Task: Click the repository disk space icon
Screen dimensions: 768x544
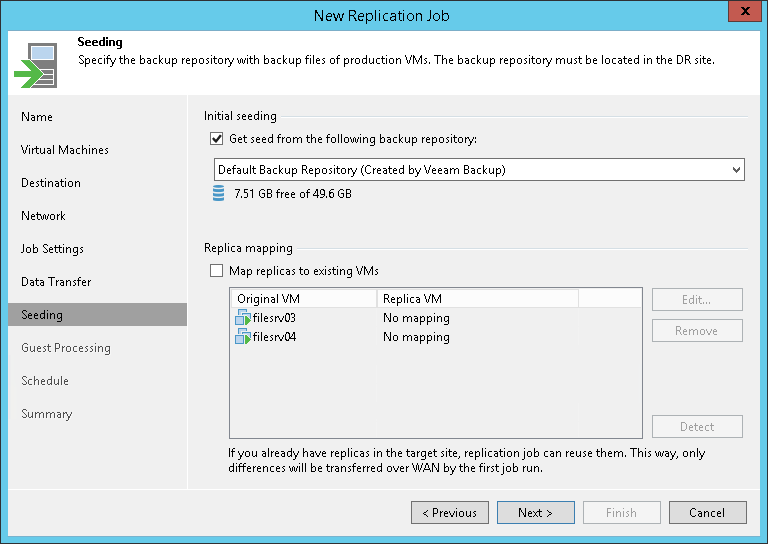Action: click(219, 194)
